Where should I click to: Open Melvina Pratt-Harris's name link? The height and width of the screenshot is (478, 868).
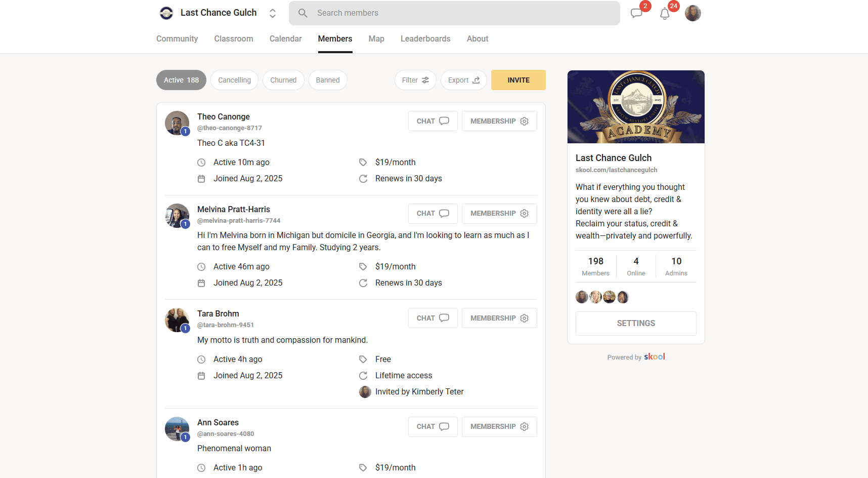tap(234, 210)
